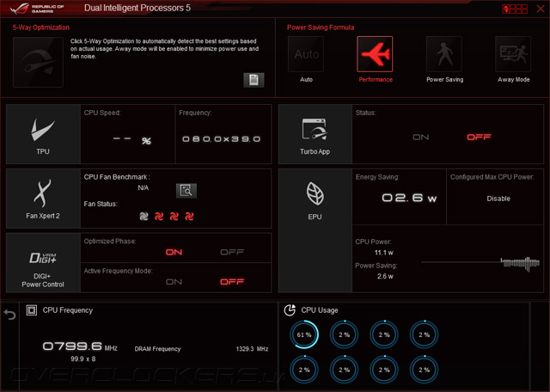
Task: Set Optimized Phase to ON
Action: click(174, 253)
